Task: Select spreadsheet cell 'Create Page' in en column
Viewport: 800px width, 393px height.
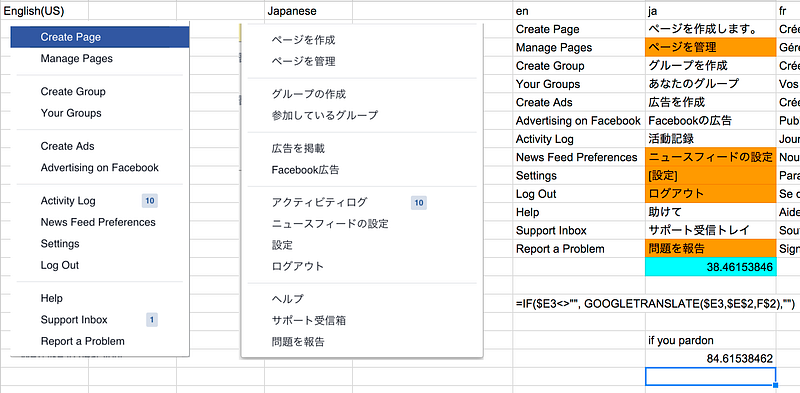Action: pos(579,29)
